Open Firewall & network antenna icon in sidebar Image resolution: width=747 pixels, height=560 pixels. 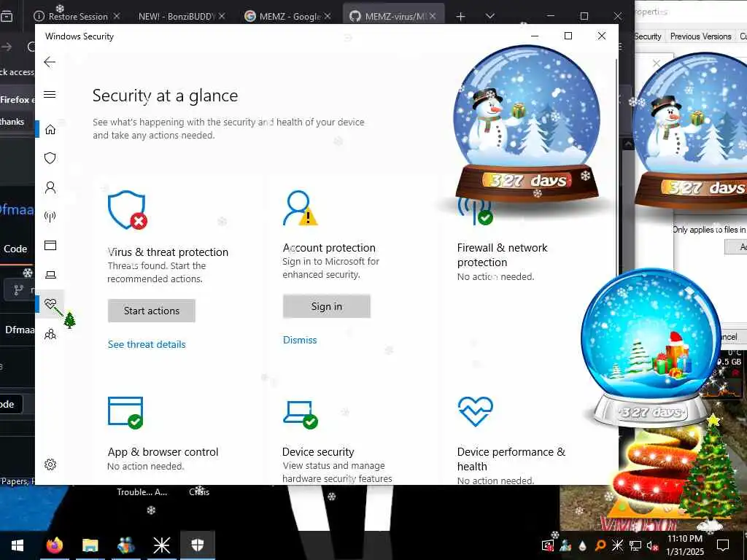click(x=50, y=217)
